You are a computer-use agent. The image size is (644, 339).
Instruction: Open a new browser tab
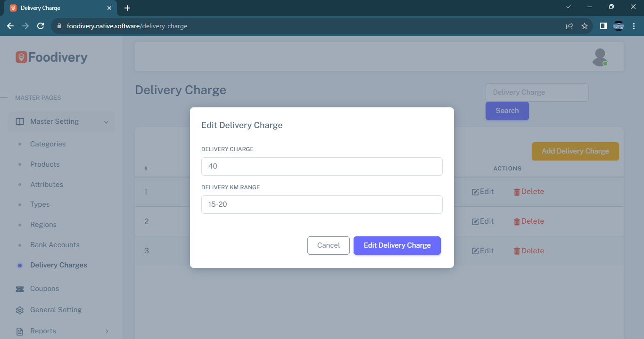point(127,8)
